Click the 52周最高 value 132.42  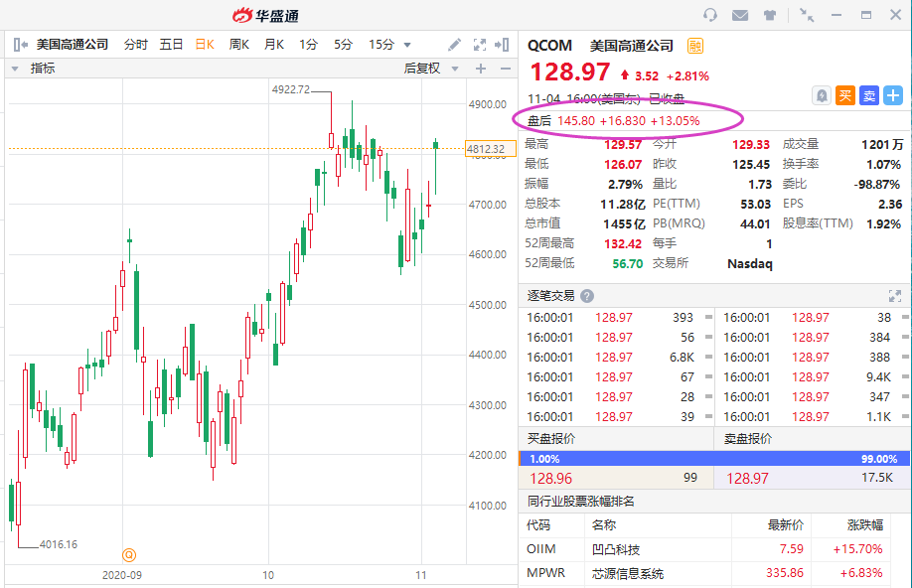coord(623,243)
